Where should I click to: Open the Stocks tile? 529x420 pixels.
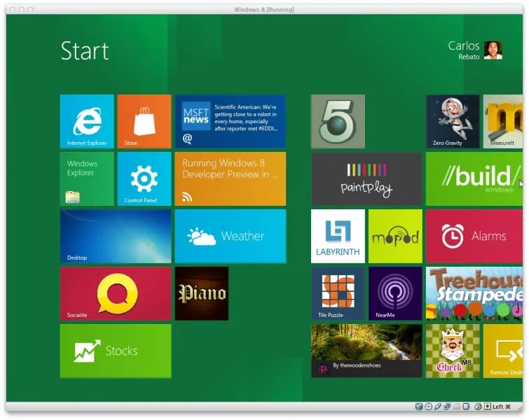[116, 351]
